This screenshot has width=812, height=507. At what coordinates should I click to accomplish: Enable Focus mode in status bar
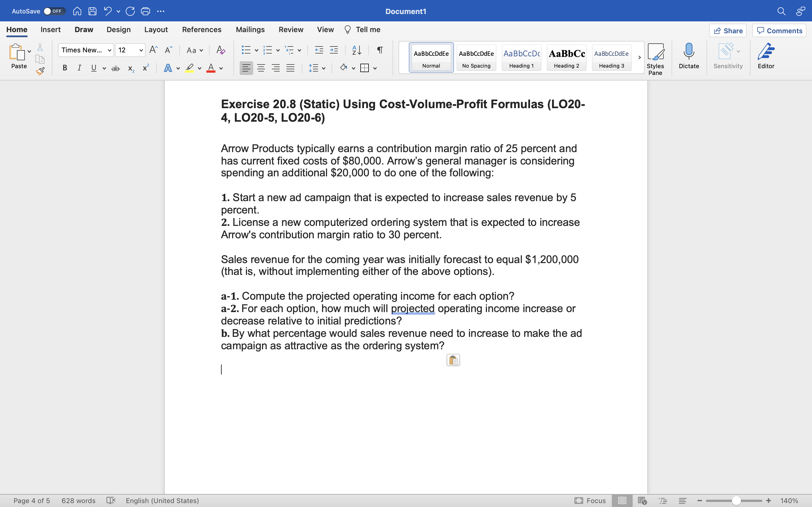[x=590, y=500]
